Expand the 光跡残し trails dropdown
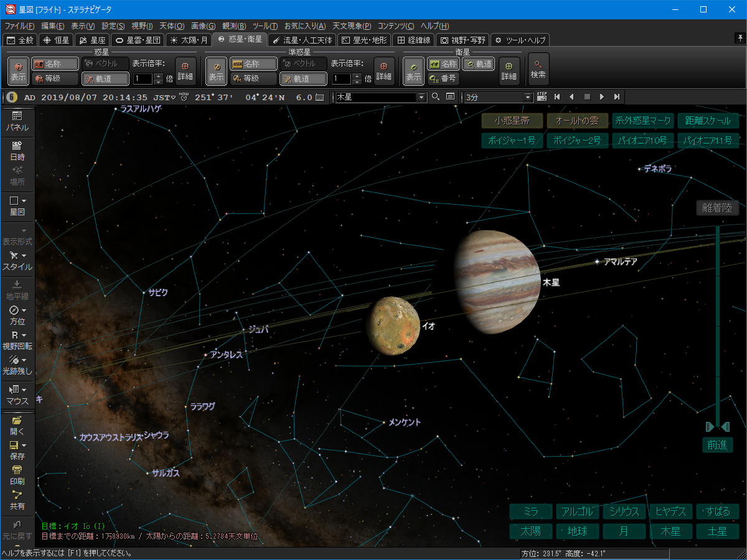The height and width of the screenshot is (560, 747). 24,360
